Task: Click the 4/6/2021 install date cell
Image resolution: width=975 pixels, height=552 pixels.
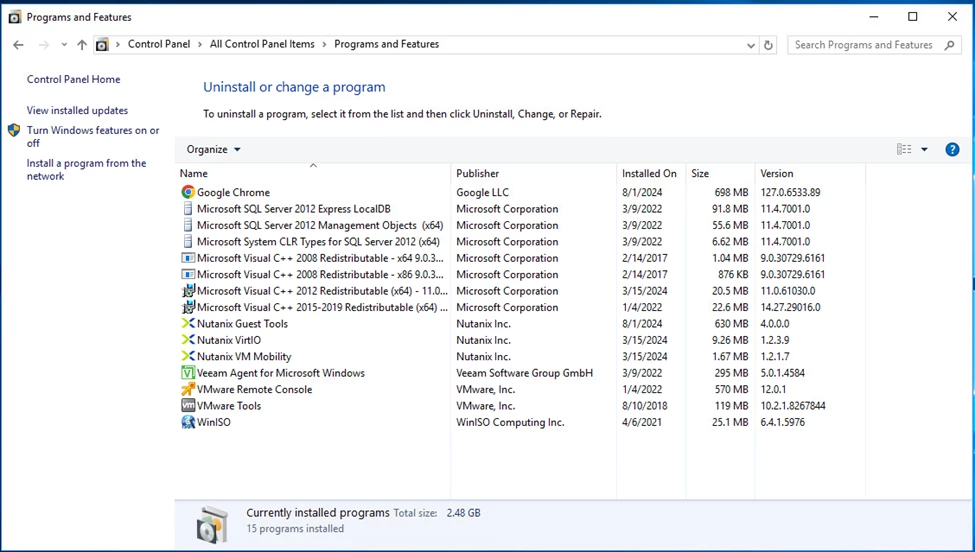Action: 642,422
